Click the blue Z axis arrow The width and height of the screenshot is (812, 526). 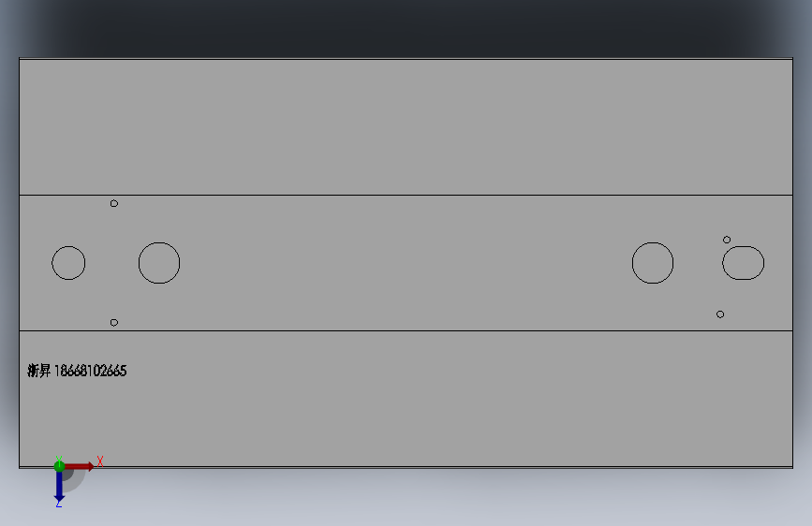click(x=59, y=487)
